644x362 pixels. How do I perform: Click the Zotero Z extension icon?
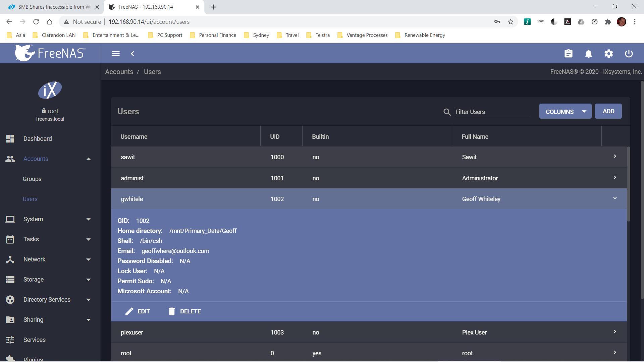point(568,22)
